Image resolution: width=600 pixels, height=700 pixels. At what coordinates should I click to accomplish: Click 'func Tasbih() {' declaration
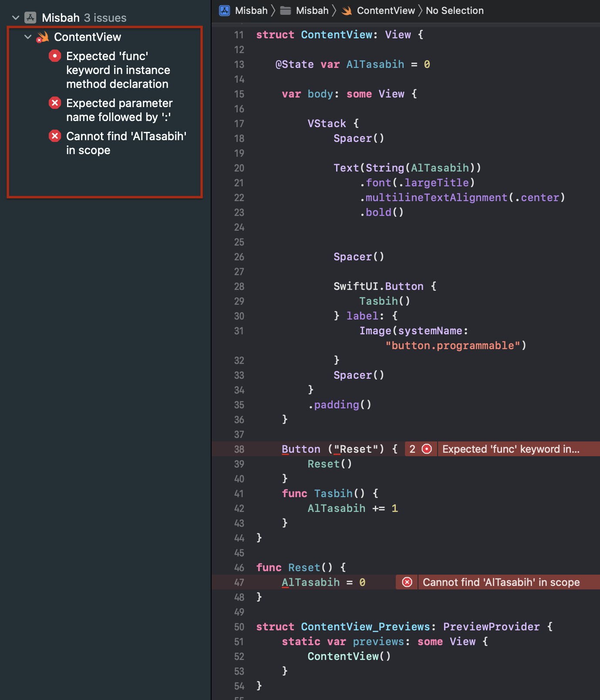(330, 494)
